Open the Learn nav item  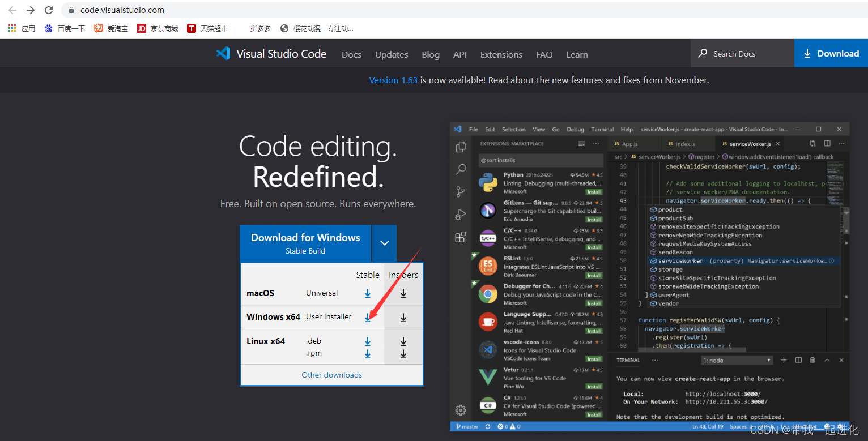577,54
